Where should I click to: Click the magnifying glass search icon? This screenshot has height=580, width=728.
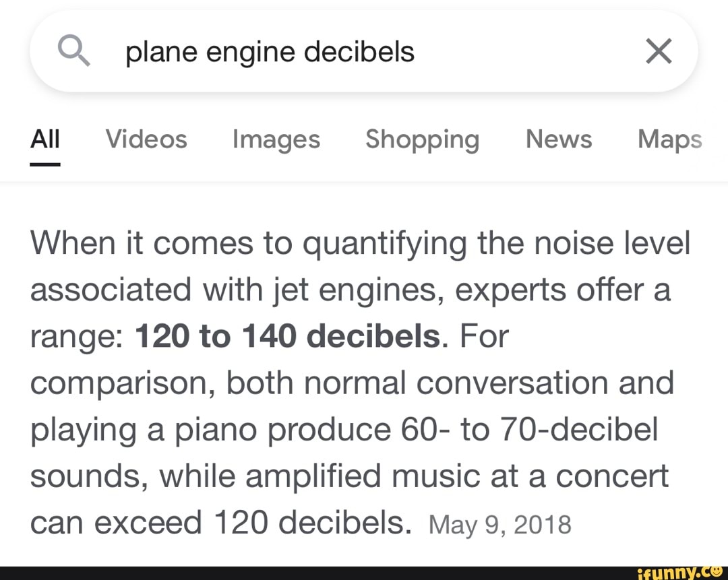tap(74, 51)
